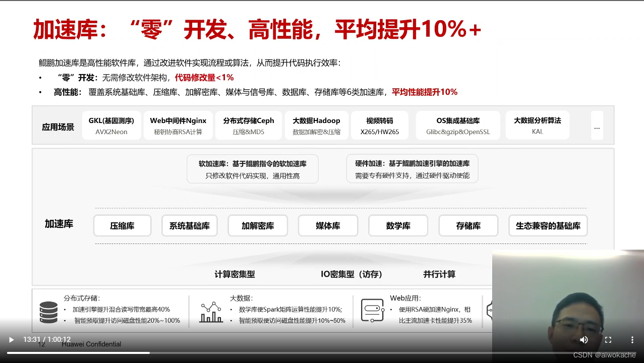Click the 硬件加速 description box
This screenshot has width=644, height=363.
(412, 169)
